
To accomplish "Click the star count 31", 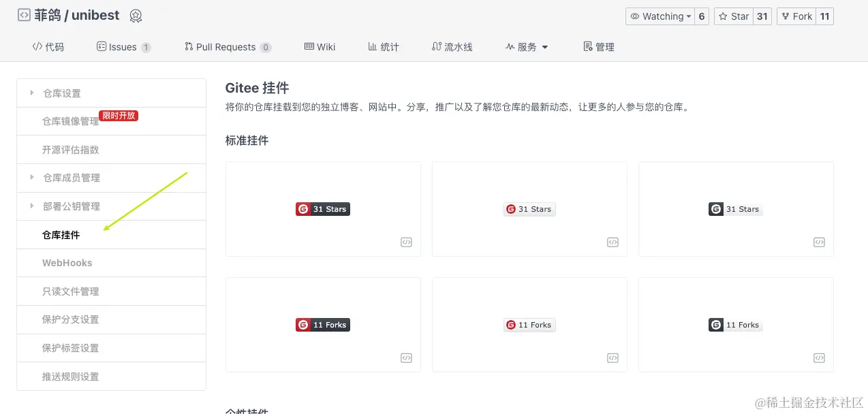I will point(762,16).
